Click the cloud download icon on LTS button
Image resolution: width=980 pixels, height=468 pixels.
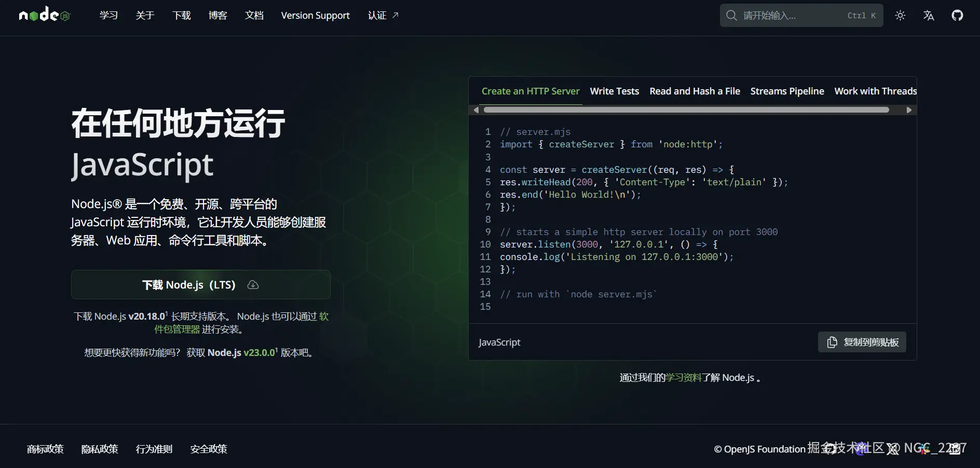point(253,285)
